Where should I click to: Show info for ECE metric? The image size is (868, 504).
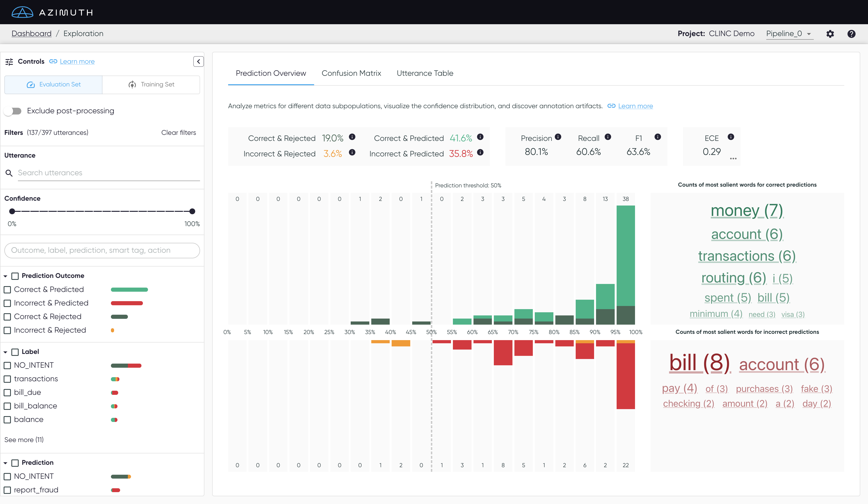pos(731,137)
